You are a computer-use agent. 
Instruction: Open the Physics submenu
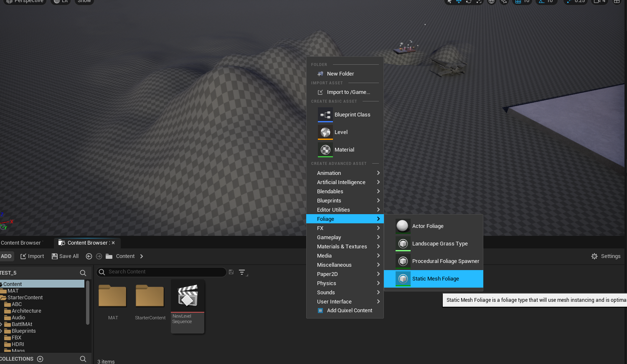coord(345,283)
